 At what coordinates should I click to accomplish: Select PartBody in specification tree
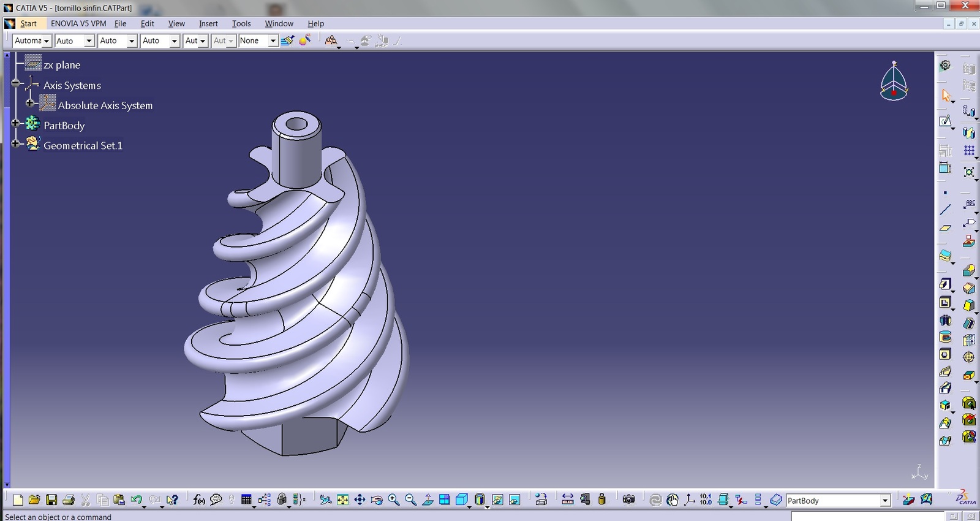click(x=64, y=125)
